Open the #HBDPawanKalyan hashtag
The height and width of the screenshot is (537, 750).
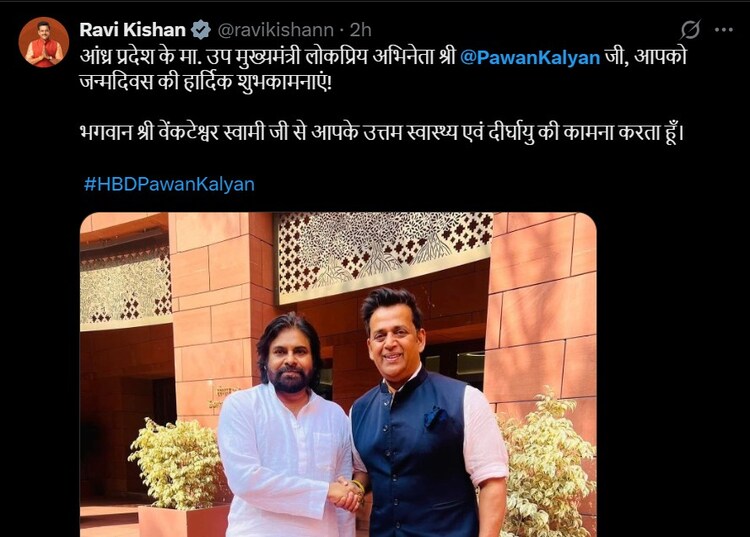pos(169,184)
